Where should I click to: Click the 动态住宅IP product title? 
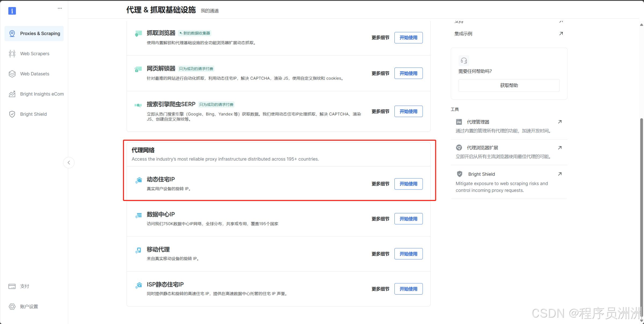pyautogui.click(x=161, y=179)
